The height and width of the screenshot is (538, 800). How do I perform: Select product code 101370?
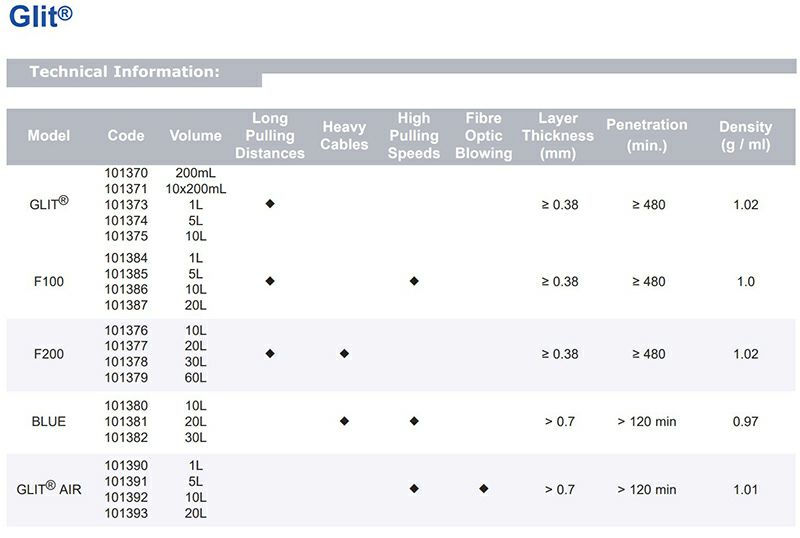[126, 173]
